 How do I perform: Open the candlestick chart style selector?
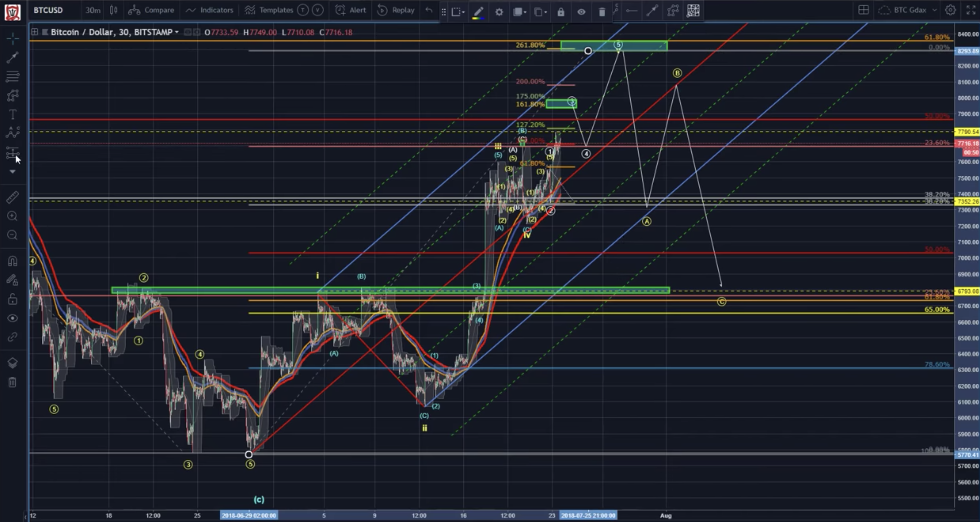click(113, 10)
